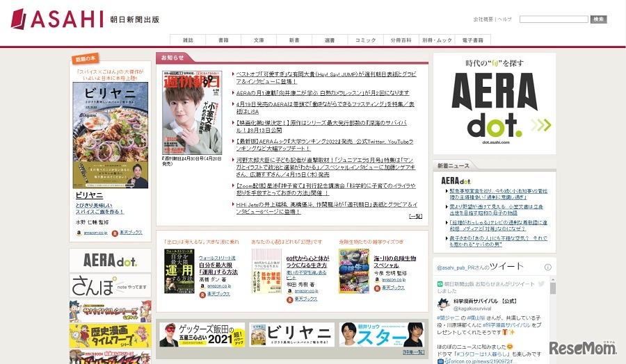Open the ゲッターズ飯田 2021 banner
The height and width of the screenshot is (364, 626).
(x=202, y=335)
